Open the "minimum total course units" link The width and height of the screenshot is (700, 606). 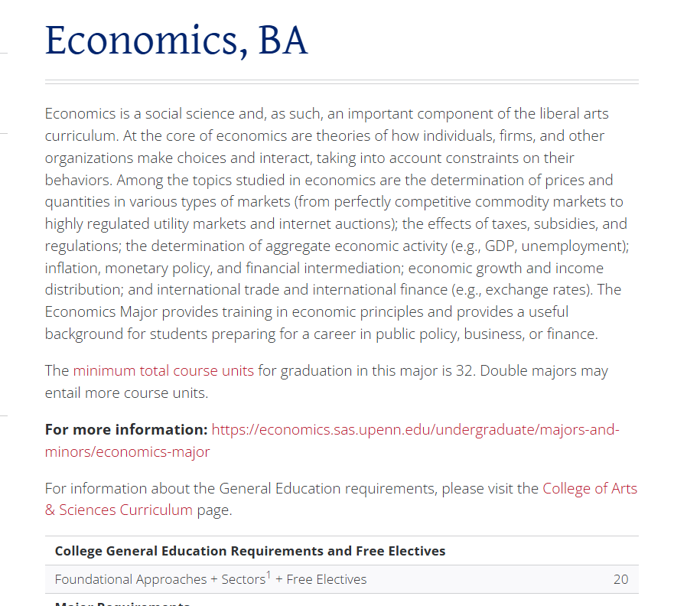[164, 370]
